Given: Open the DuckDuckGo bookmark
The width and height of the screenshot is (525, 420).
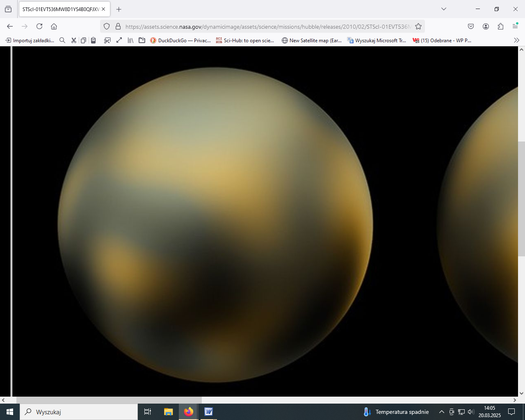Looking at the screenshot, I should (x=180, y=40).
